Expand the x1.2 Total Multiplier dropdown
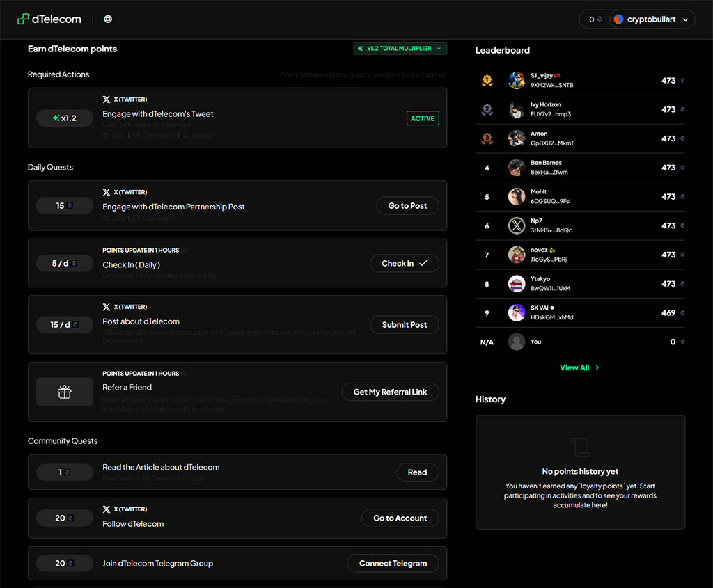Viewport: 713px width, 588px height. click(x=400, y=49)
